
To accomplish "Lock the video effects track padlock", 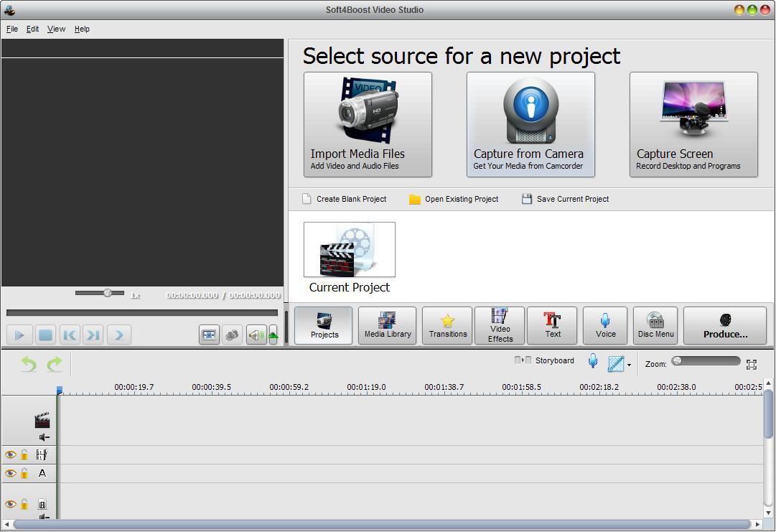I will [x=24, y=454].
